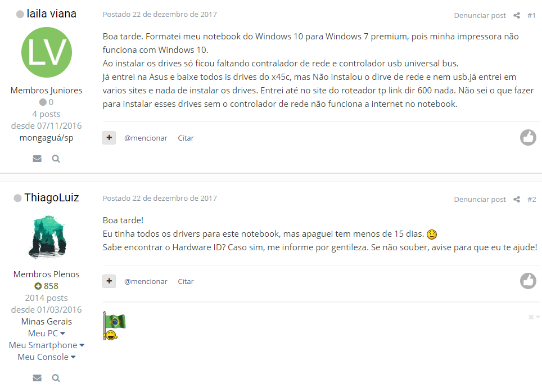
Task: Open laila viana's LV avatar
Action: tap(47, 52)
